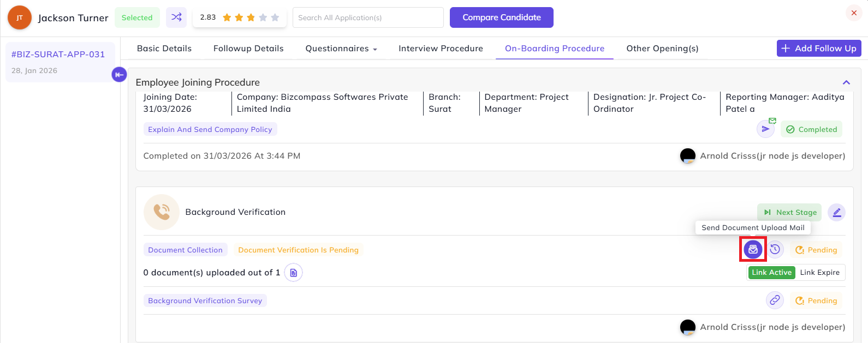Click the JT avatar circle

coord(20,17)
